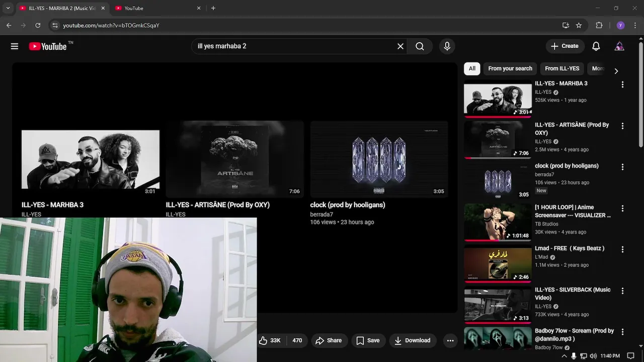
Task: Select the From ILL-YES chip
Action: [x=562, y=68]
